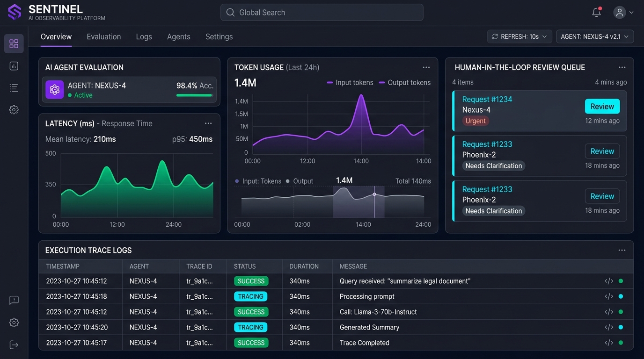Click Review for Request #1234
This screenshot has width=644, height=359.
pyautogui.click(x=602, y=106)
